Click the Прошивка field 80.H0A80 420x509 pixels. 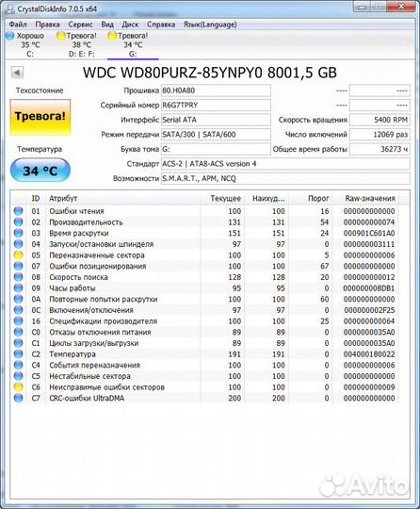[x=216, y=90]
